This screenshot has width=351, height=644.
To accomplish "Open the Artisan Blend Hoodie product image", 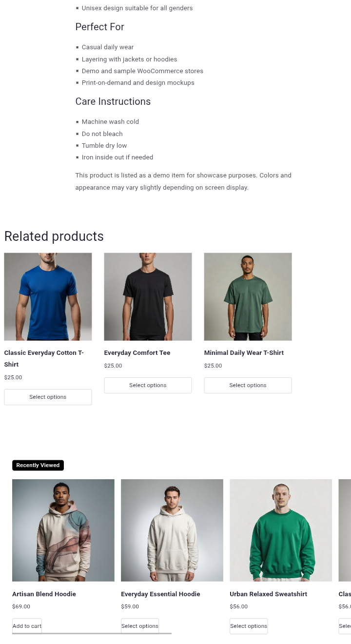I will 63,530.
